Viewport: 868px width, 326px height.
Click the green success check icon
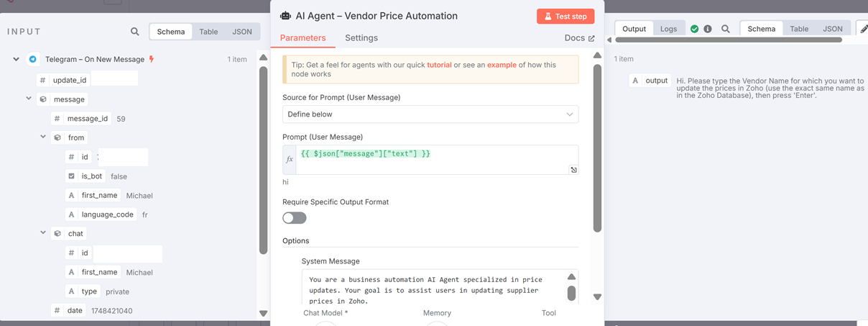coord(694,29)
